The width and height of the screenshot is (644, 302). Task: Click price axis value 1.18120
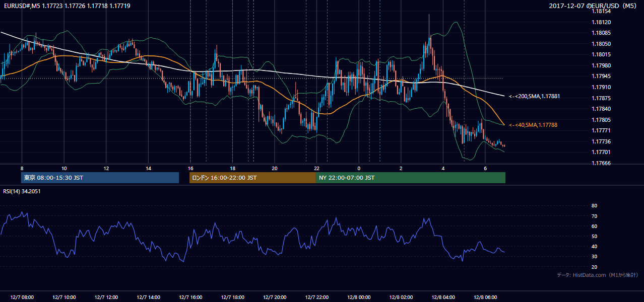601,22
